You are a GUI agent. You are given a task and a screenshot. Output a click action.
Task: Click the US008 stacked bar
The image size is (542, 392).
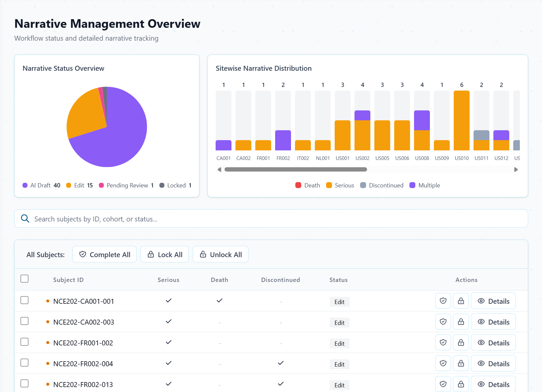coord(422,130)
